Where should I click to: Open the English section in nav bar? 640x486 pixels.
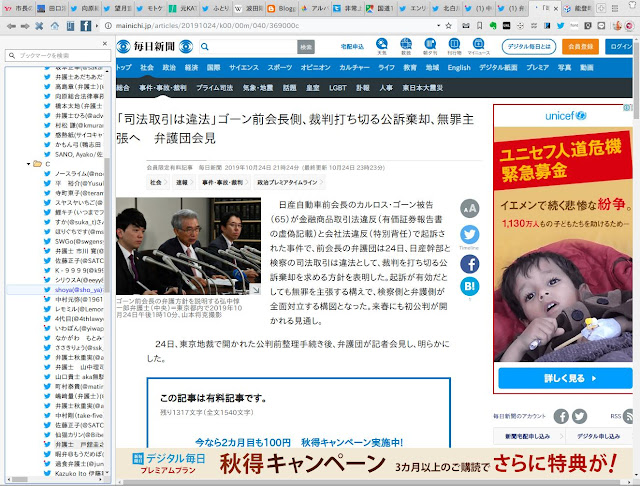pos(459,68)
